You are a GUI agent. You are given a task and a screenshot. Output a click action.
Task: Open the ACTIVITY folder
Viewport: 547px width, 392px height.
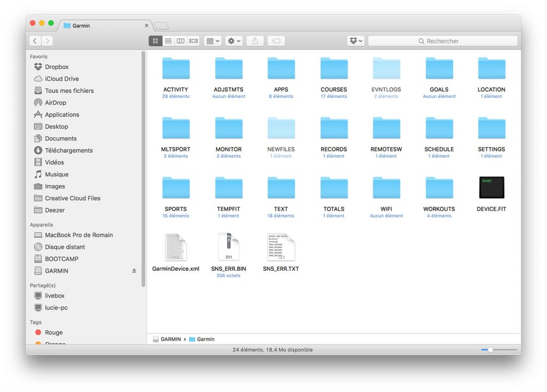tap(176, 69)
